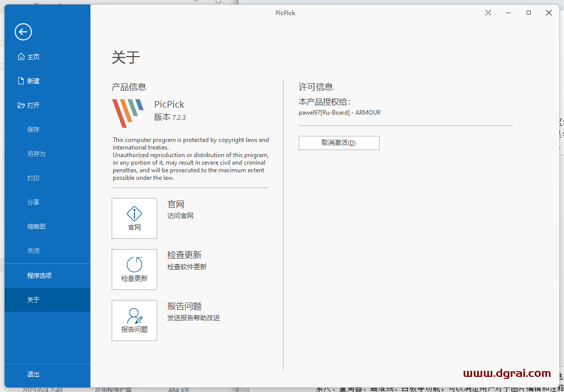This screenshot has height=392, width=564.
Task: Click 关闭 in the sidebar menu
Action: click(47, 251)
